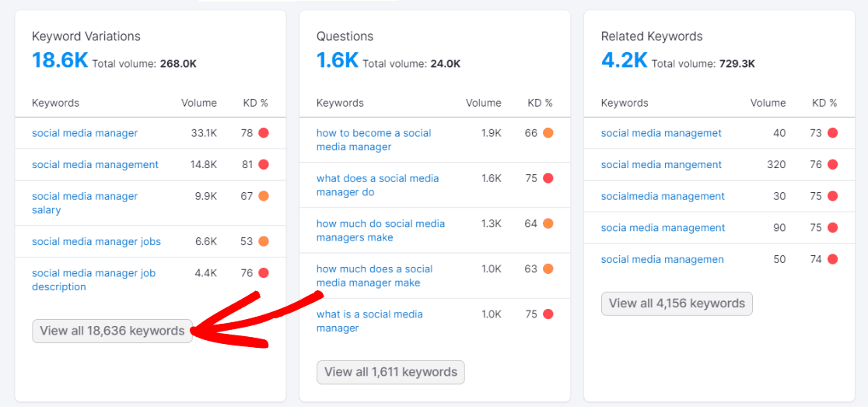Click the 4.2K Related Keywords count
The image size is (868, 407).
[x=624, y=60]
